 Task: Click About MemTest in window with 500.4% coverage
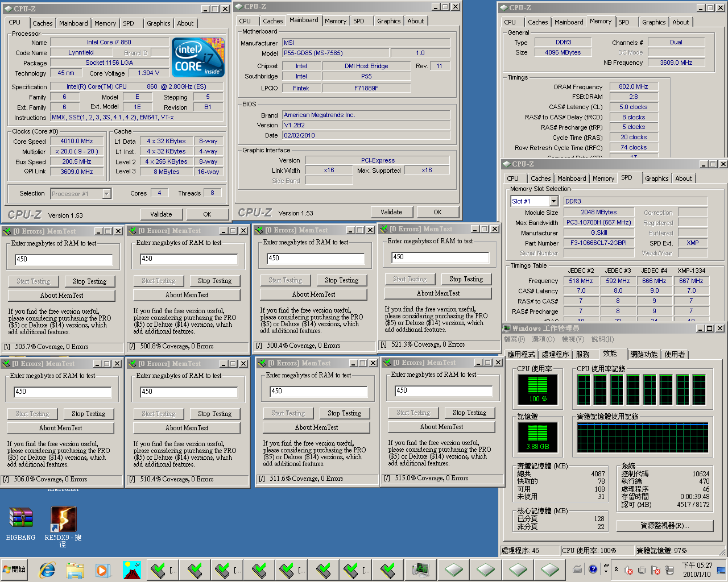313,294
